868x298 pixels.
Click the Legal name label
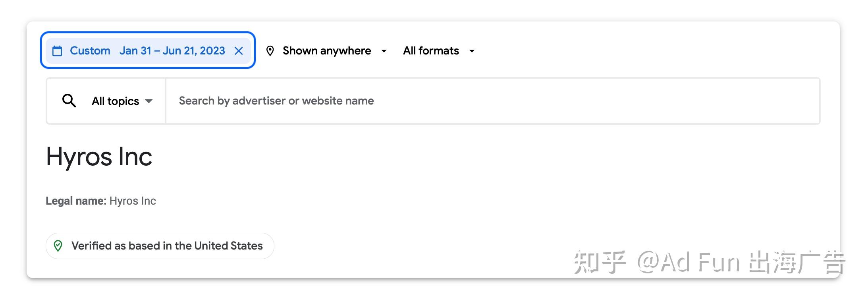coord(76,201)
